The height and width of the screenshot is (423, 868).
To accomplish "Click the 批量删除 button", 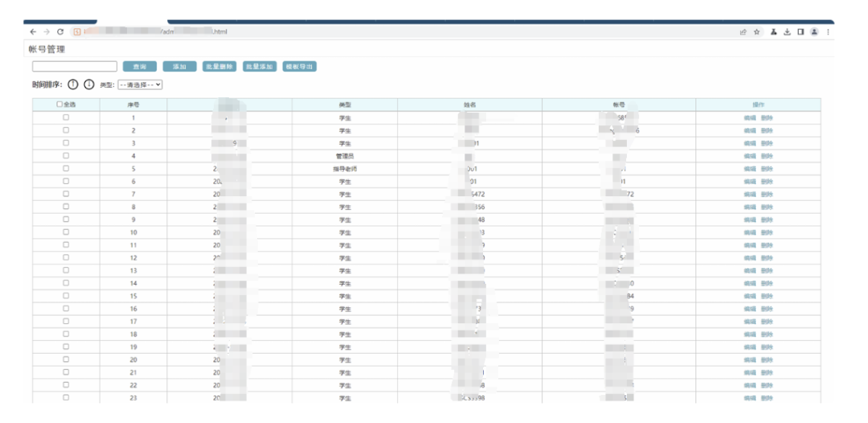I will 219,67.
